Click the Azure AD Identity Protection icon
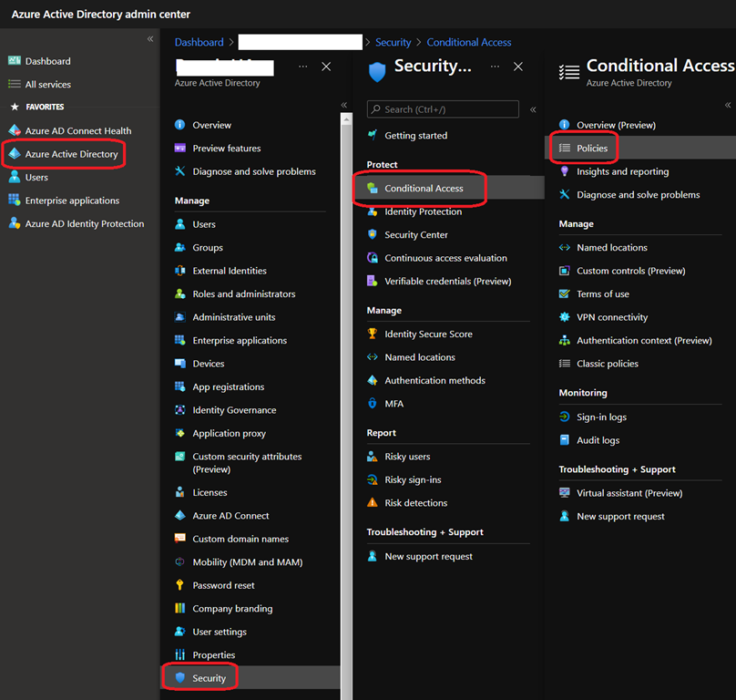 pyautogui.click(x=15, y=223)
